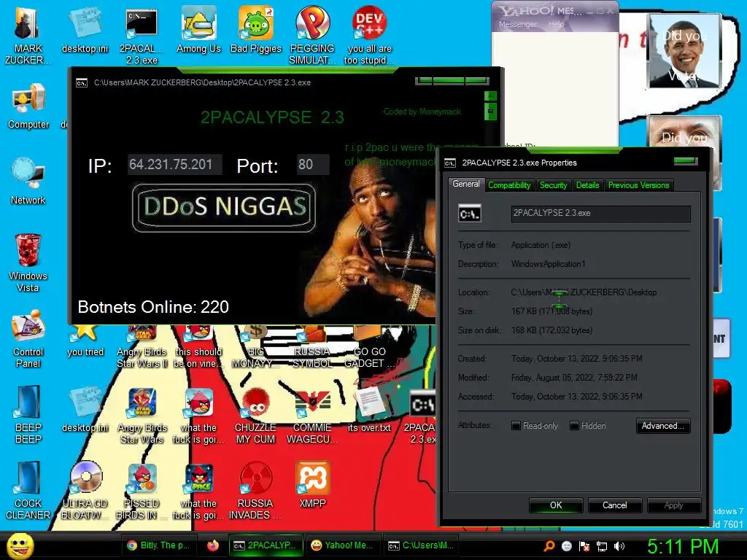Click the WindowsApplication1 description value
Screen dimensions: 747x560
[548, 264]
